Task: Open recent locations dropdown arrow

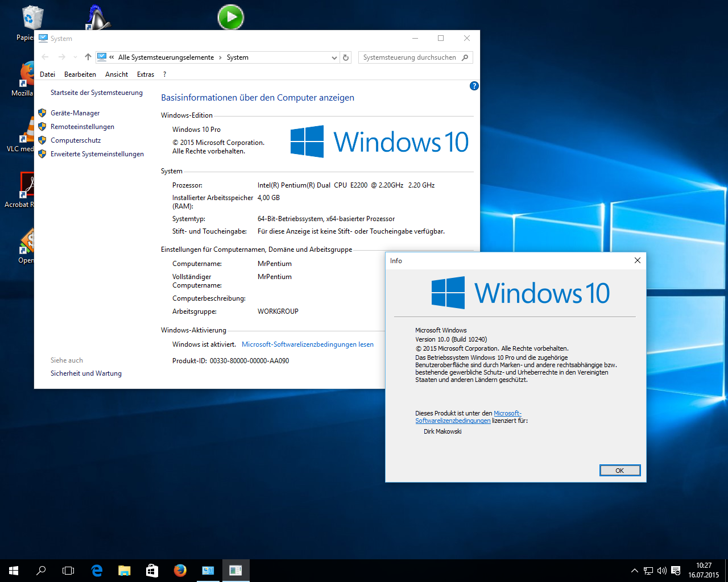Action: [75, 57]
